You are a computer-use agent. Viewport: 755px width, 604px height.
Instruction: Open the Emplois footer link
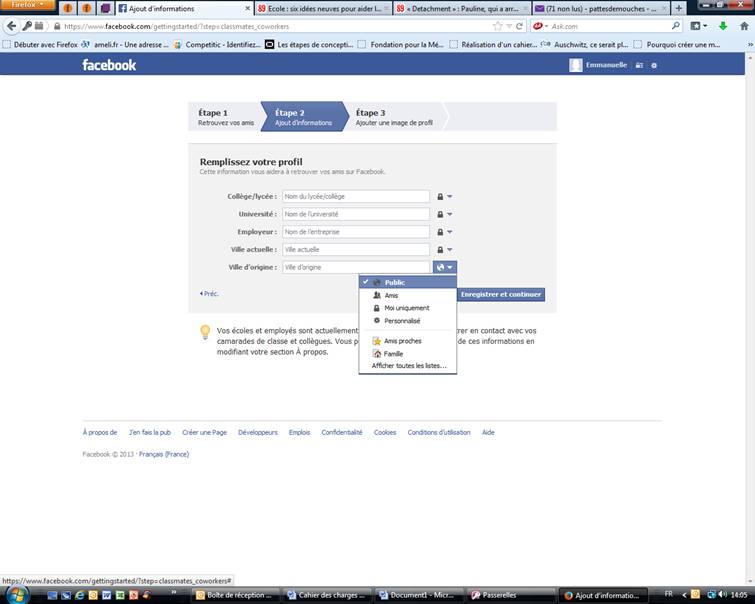click(x=299, y=433)
